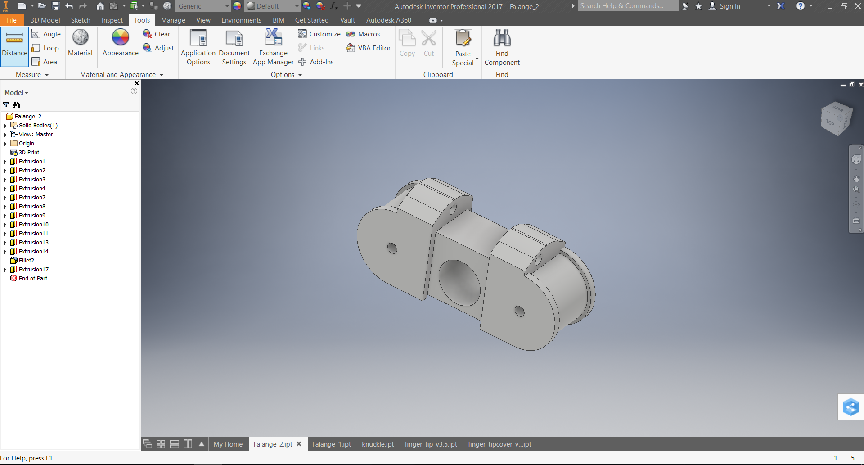Open the File menu tab
The width and height of the screenshot is (864, 465).
click(12, 20)
